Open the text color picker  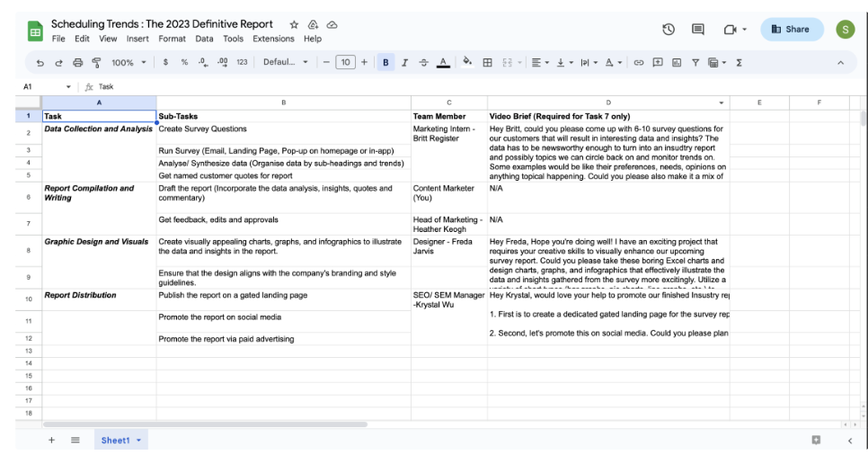443,63
